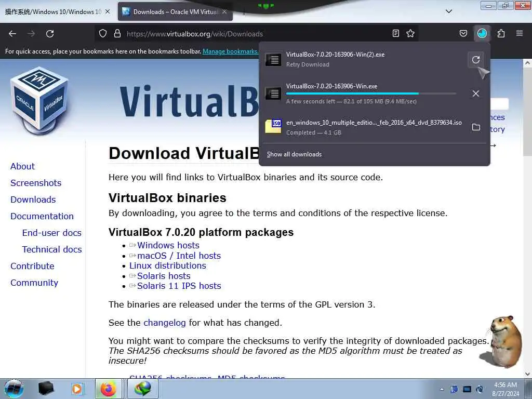
Task: Click the Windows 10 ISO file icon
Action: pos(273,126)
